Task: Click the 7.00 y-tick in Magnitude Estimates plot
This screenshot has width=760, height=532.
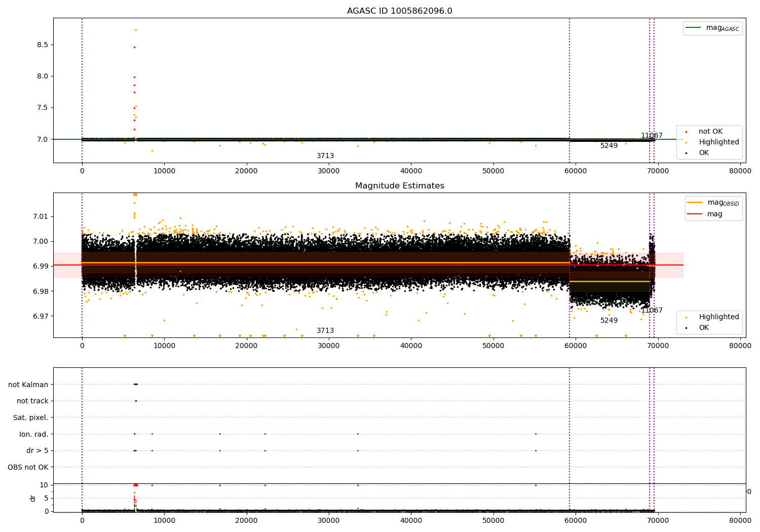Action: pos(41,242)
